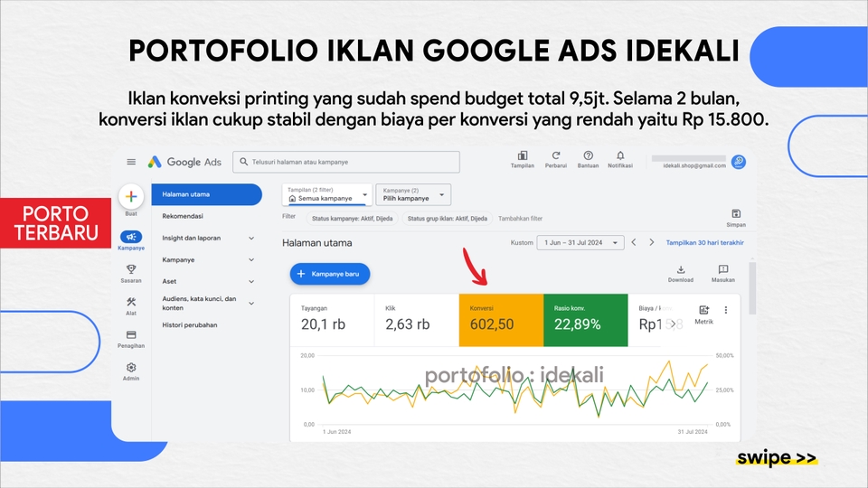Expand Audiens, kata kunci, dan konten
This screenshot has width=868, height=488.
pyautogui.click(x=206, y=304)
